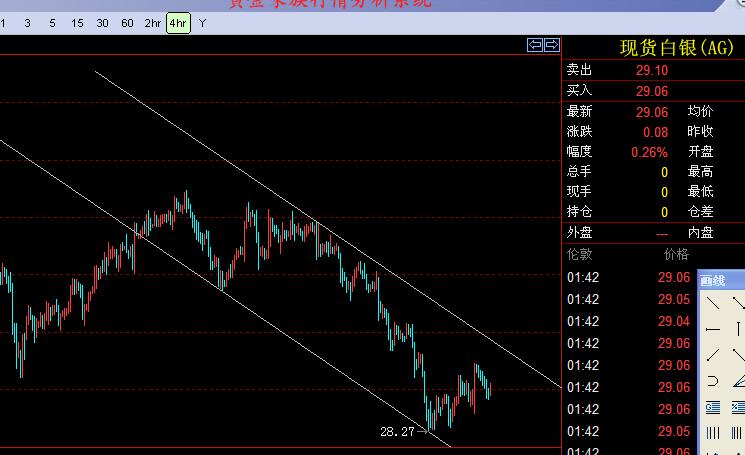Screen dimensions: 745x455
Task: Click the 0.26% change percentage value
Action: (x=649, y=152)
